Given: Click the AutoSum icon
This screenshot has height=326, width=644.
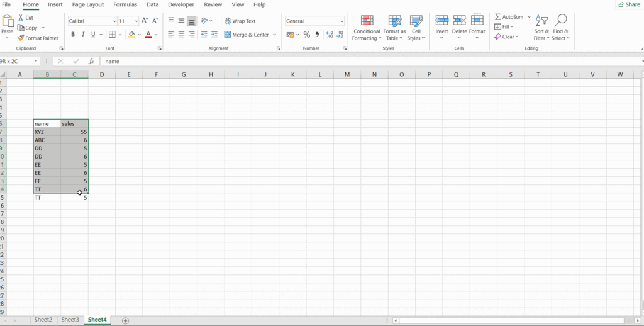Looking at the screenshot, I should click(x=497, y=17).
